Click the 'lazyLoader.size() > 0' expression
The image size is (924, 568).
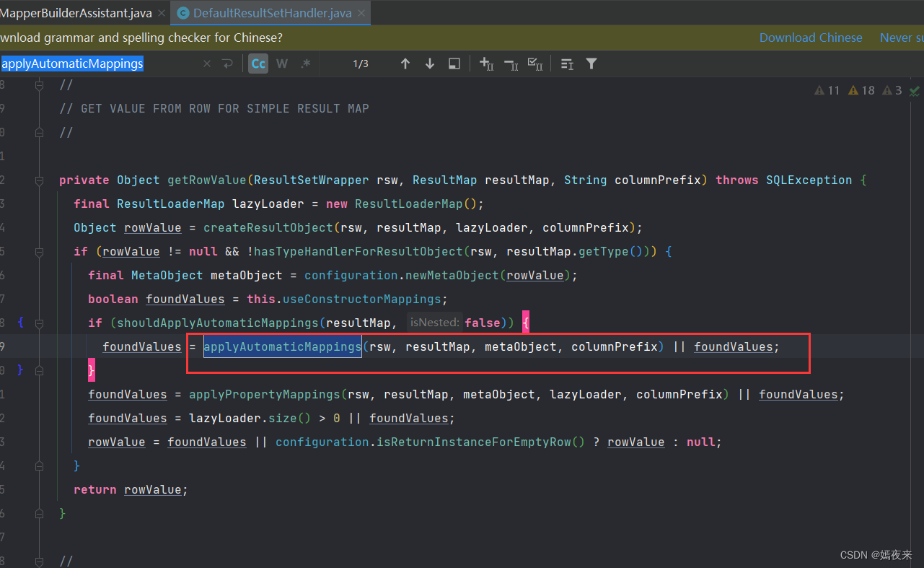pyautogui.click(x=264, y=418)
